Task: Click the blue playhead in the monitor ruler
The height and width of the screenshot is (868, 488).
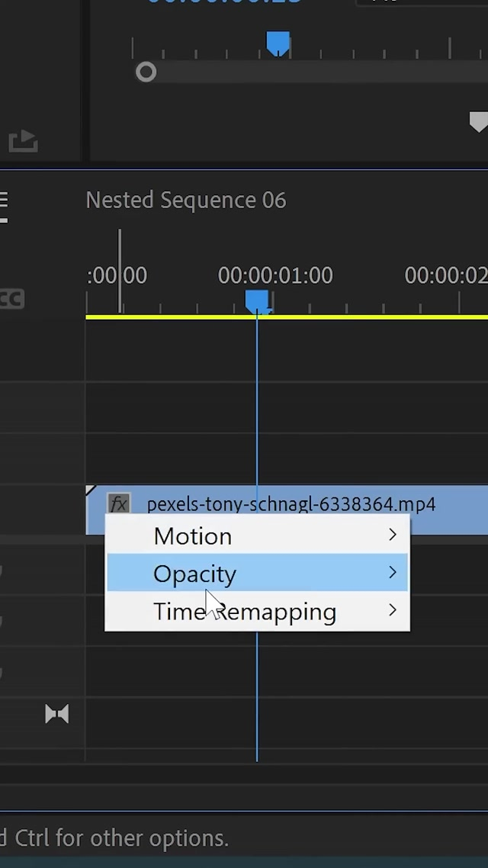Action: [278, 43]
